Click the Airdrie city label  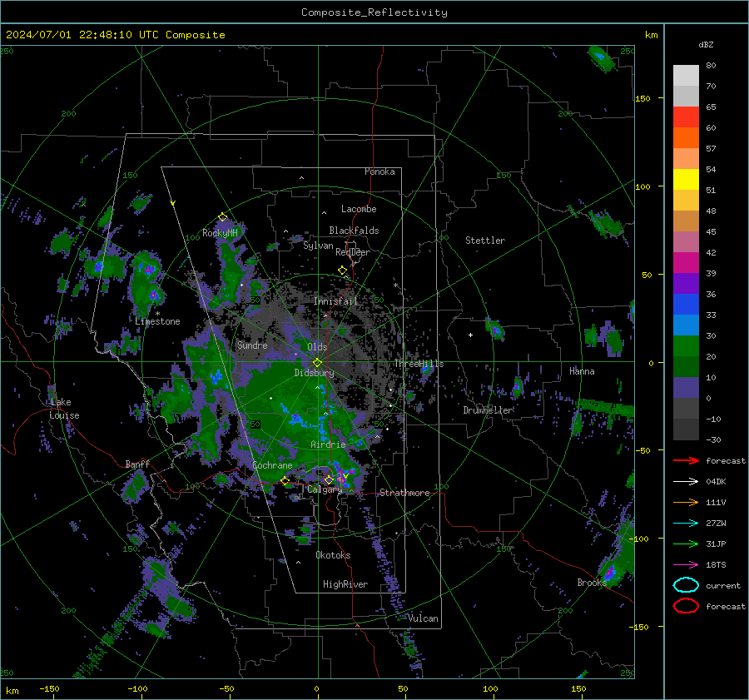328,444
